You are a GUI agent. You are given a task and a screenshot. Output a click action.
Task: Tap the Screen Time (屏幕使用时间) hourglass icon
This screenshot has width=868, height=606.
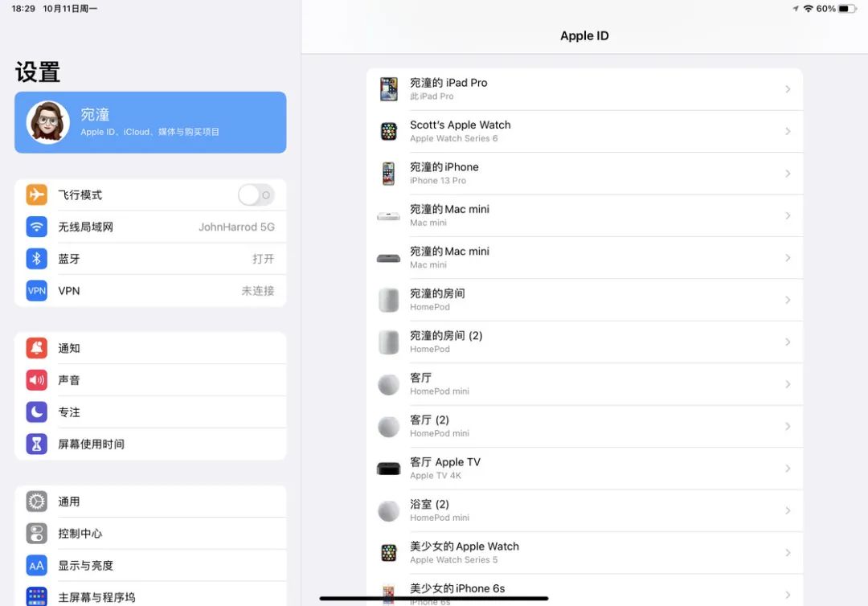[x=36, y=444]
